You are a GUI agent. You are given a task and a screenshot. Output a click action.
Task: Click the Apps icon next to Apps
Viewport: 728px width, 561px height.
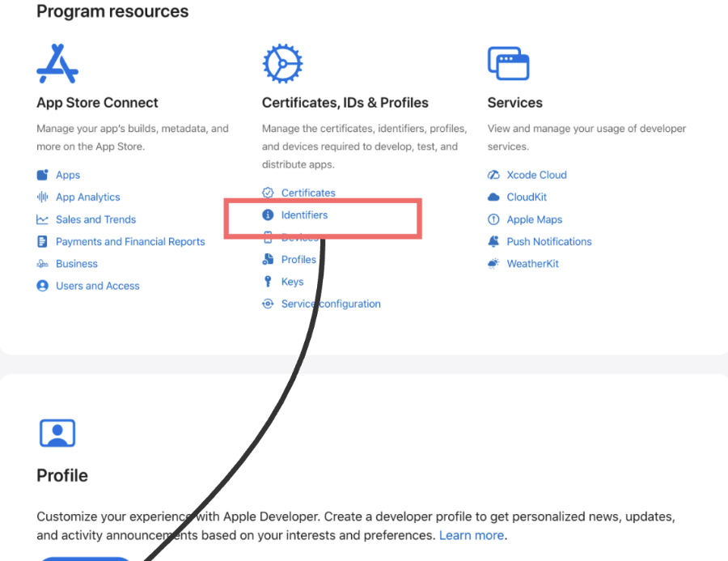coord(42,175)
